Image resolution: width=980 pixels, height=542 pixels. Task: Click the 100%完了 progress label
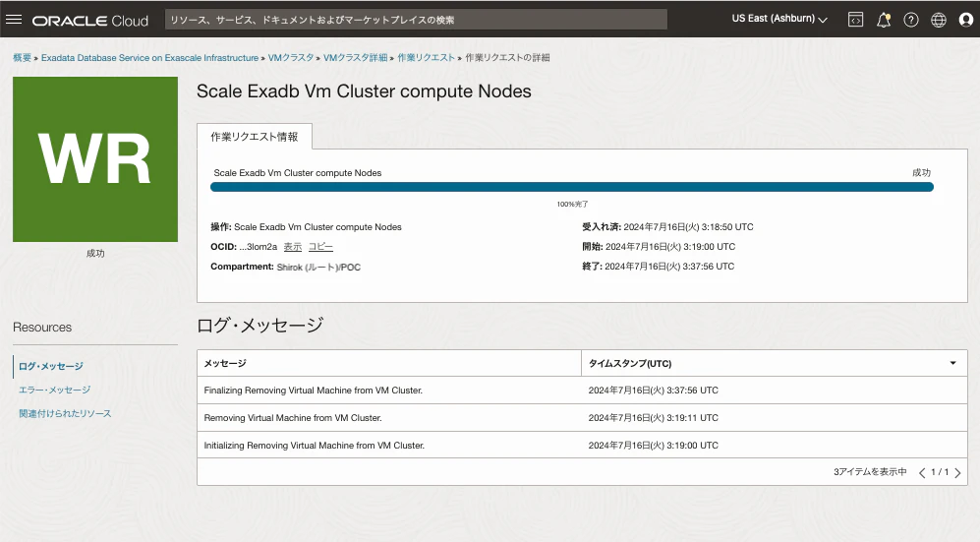[x=572, y=205]
